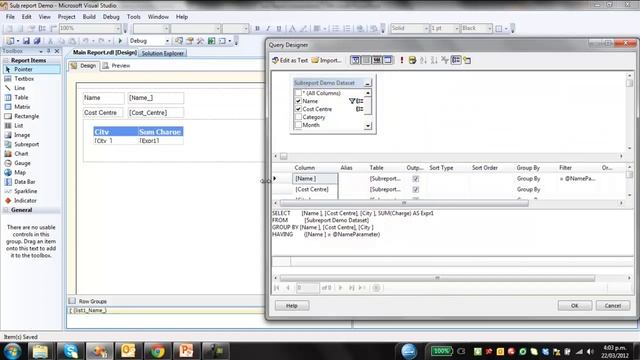Open the Project menu
Viewport: 640px width, 360px height.
click(x=67, y=17)
